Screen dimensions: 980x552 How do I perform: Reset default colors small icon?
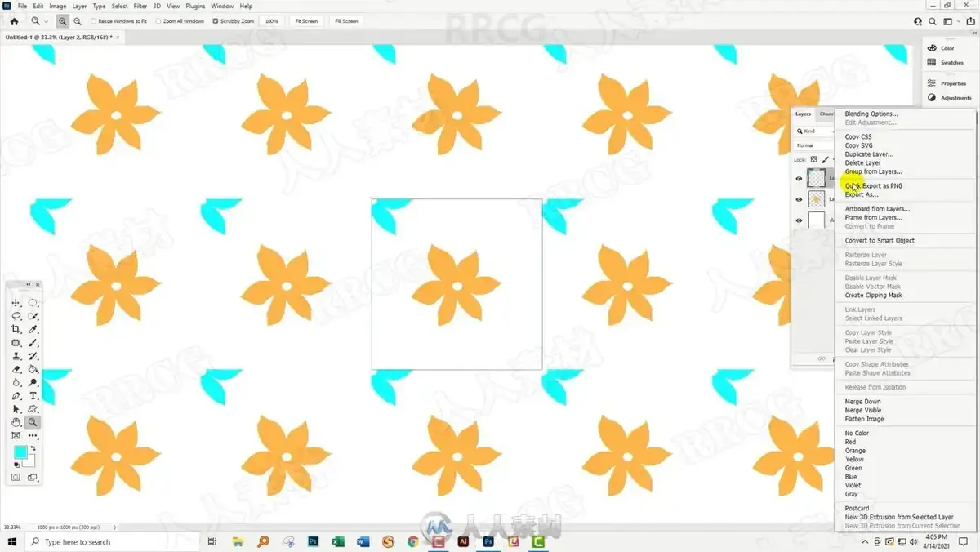point(16,465)
